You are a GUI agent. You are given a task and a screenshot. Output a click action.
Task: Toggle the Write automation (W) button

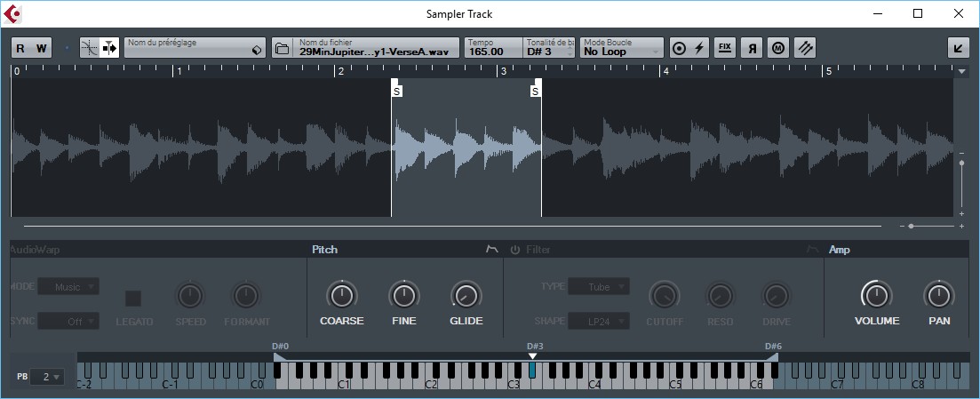[x=41, y=48]
